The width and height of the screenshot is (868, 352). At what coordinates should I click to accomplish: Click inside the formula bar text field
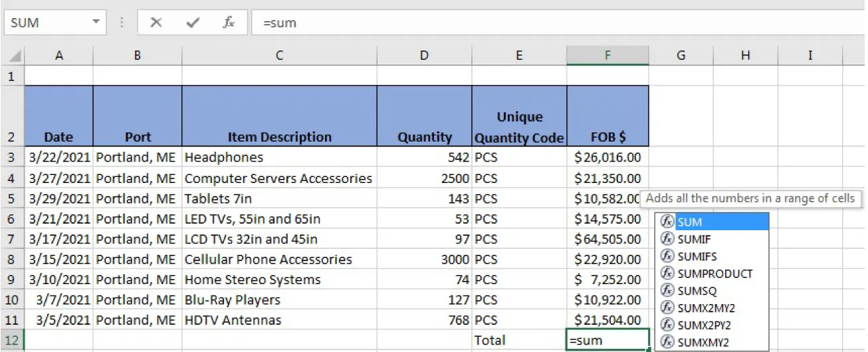(532, 23)
